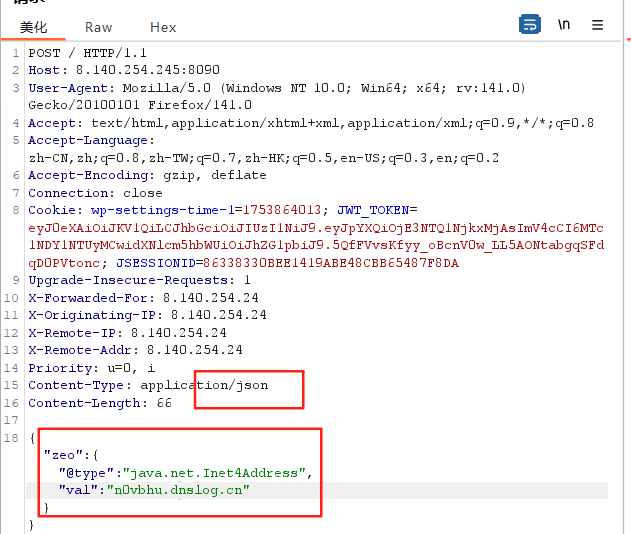
Task: Click the application/json content type value
Action: (x=204, y=386)
